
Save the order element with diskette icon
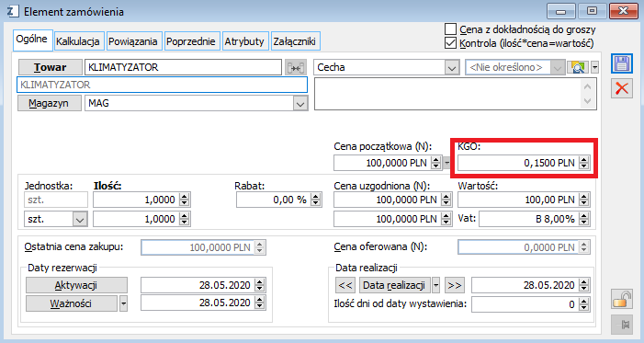point(621,64)
